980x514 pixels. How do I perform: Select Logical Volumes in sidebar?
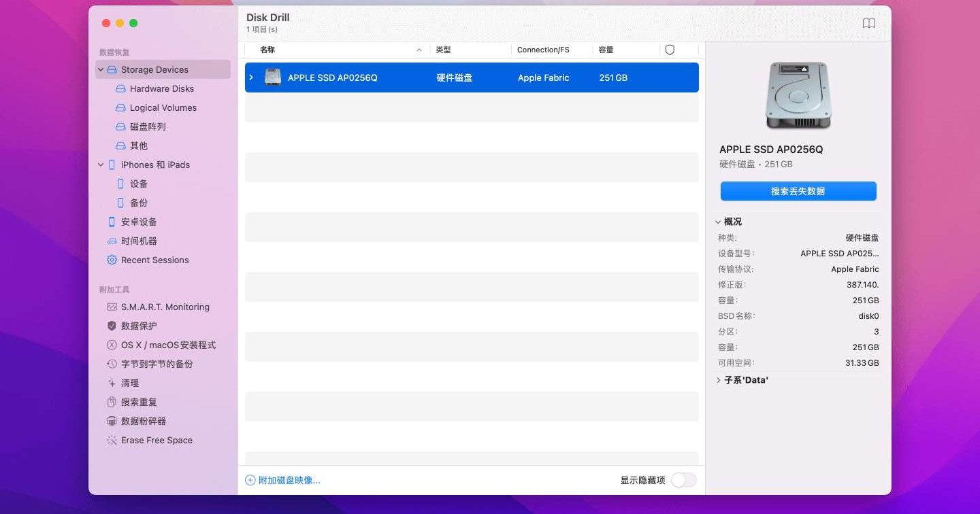click(x=163, y=107)
